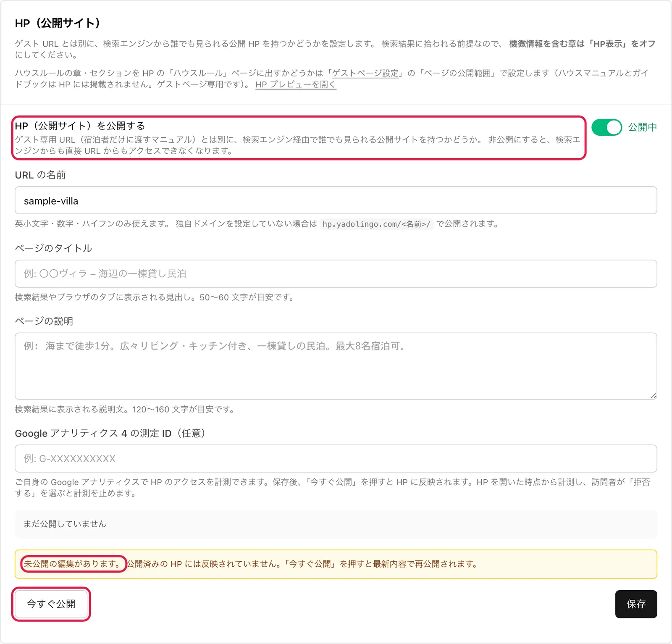Image resolution: width=672 pixels, height=644 pixels.
Task: Open the HP プレビューを開く link
Action: click(x=296, y=84)
